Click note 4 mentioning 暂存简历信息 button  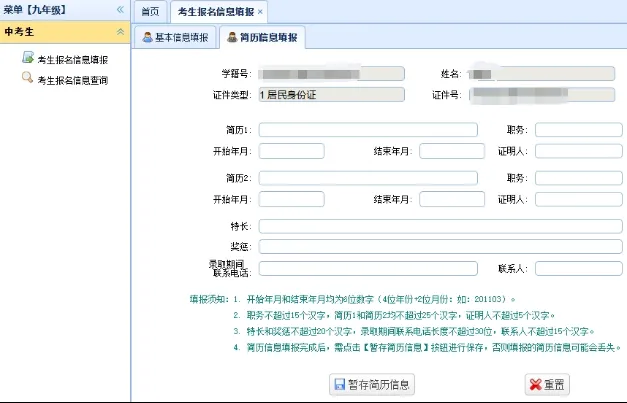pyautogui.click(x=427, y=347)
